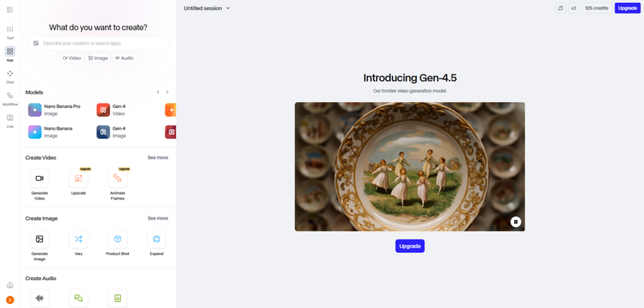The height and width of the screenshot is (308, 644).
Task: Open the Live sidebar icon
Action: click(10, 121)
